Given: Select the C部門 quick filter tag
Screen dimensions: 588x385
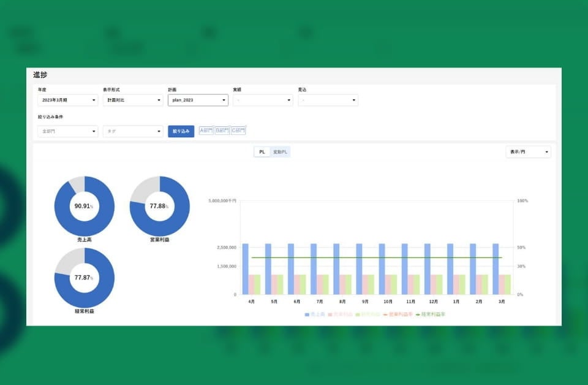Looking at the screenshot, I should click(238, 131).
